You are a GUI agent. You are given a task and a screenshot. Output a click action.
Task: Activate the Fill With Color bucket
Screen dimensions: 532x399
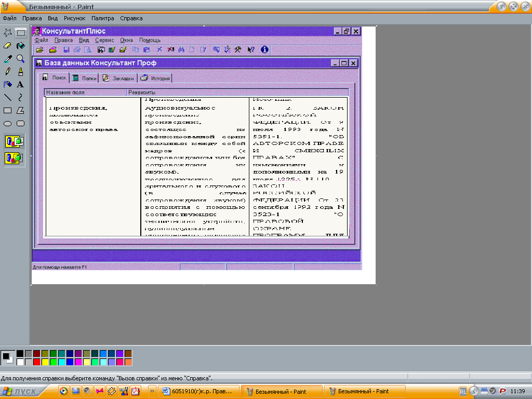click(21, 46)
